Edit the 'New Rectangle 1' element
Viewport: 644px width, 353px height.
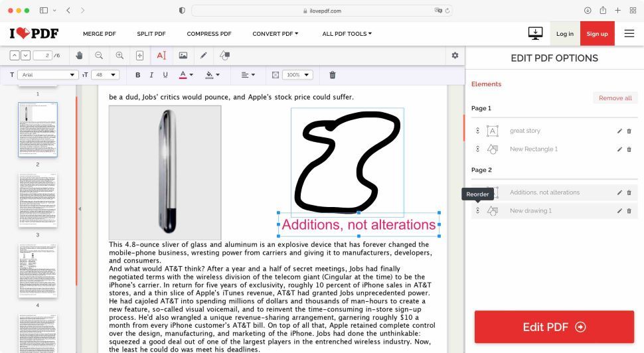[x=619, y=149]
